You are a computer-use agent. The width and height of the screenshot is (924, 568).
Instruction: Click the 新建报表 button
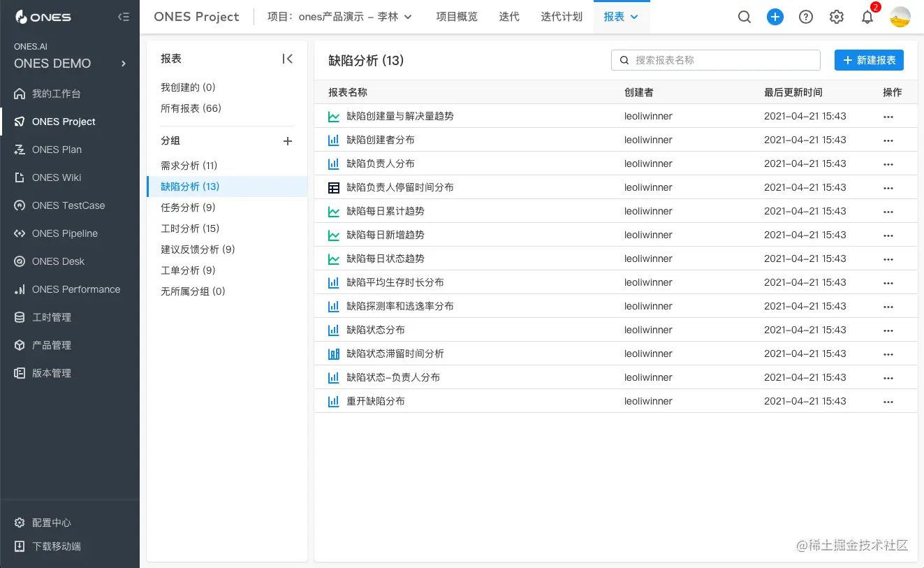[x=869, y=60]
